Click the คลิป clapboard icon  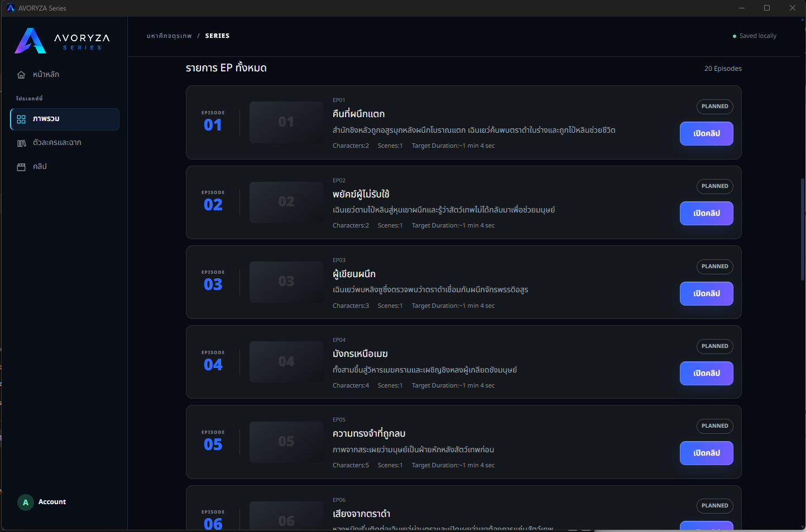point(21,167)
